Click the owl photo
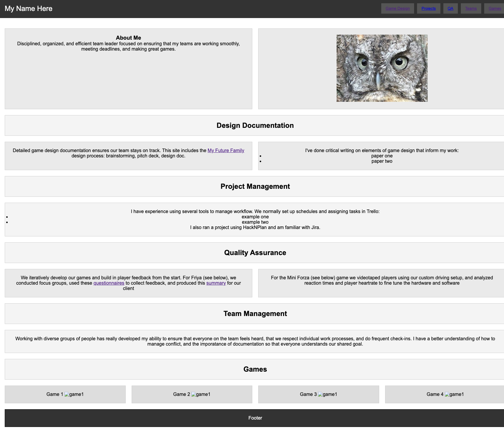 pos(382,68)
